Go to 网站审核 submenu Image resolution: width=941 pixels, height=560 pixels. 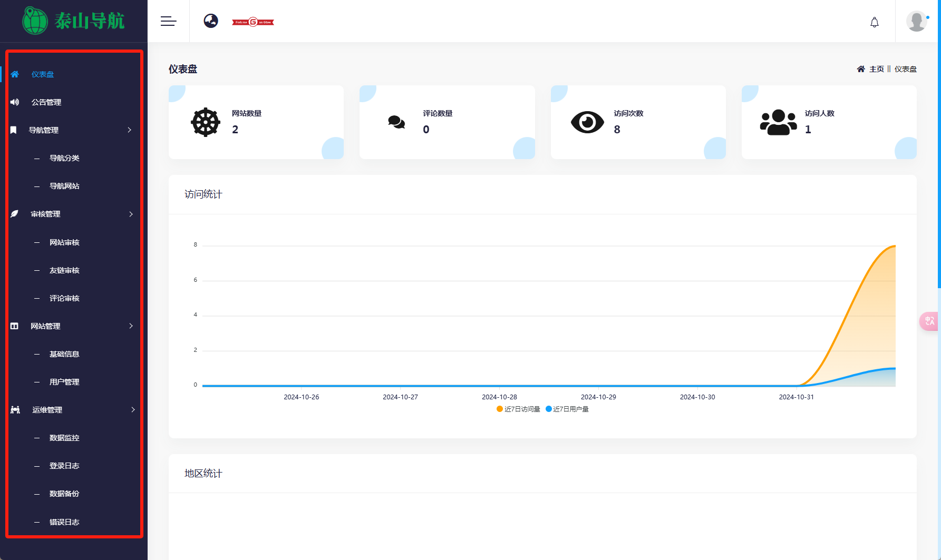(64, 242)
